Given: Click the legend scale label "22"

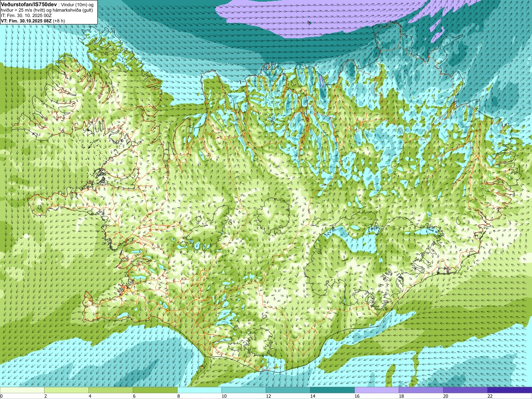Looking at the screenshot, I should click(x=490, y=397).
